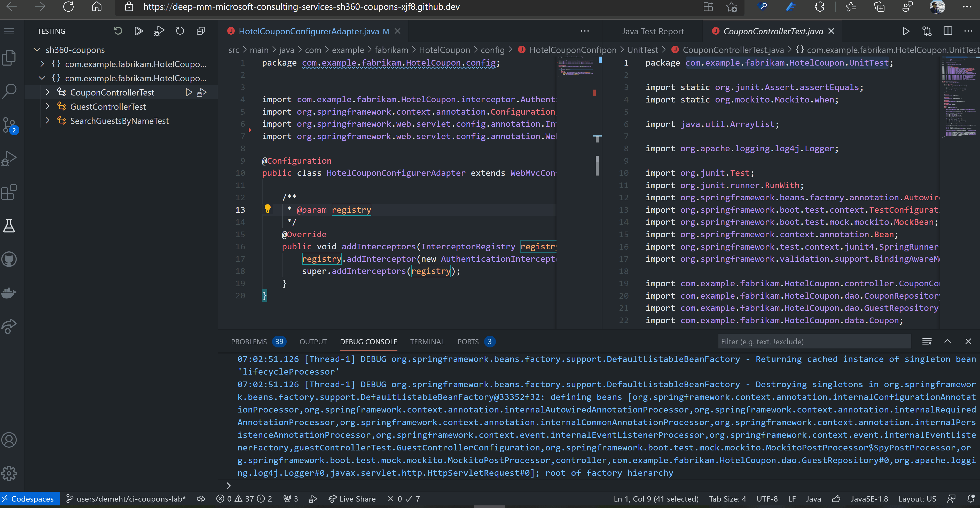Expand the first com.example.fabrikam.HotelCoupo package
This screenshot has width=980, height=508.
point(42,64)
